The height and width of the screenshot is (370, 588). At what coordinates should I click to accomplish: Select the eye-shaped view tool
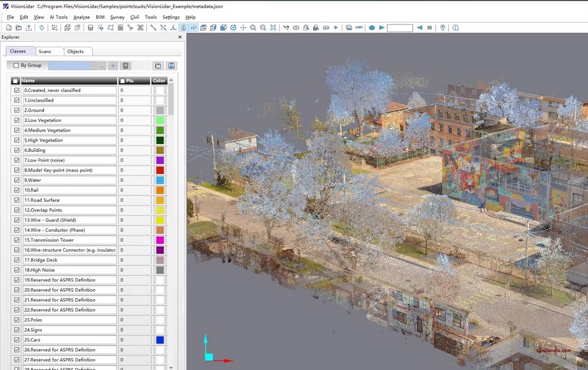click(295, 27)
